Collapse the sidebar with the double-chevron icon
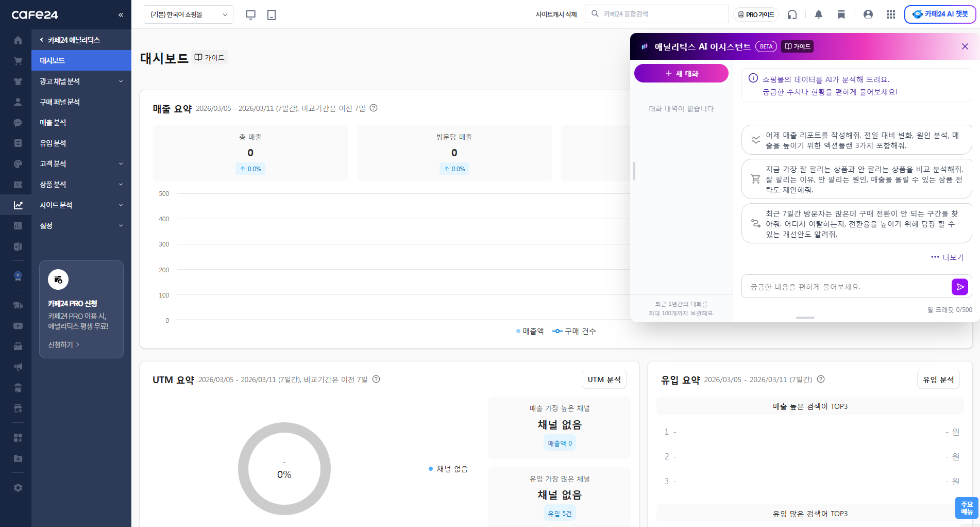 point(121,15)
